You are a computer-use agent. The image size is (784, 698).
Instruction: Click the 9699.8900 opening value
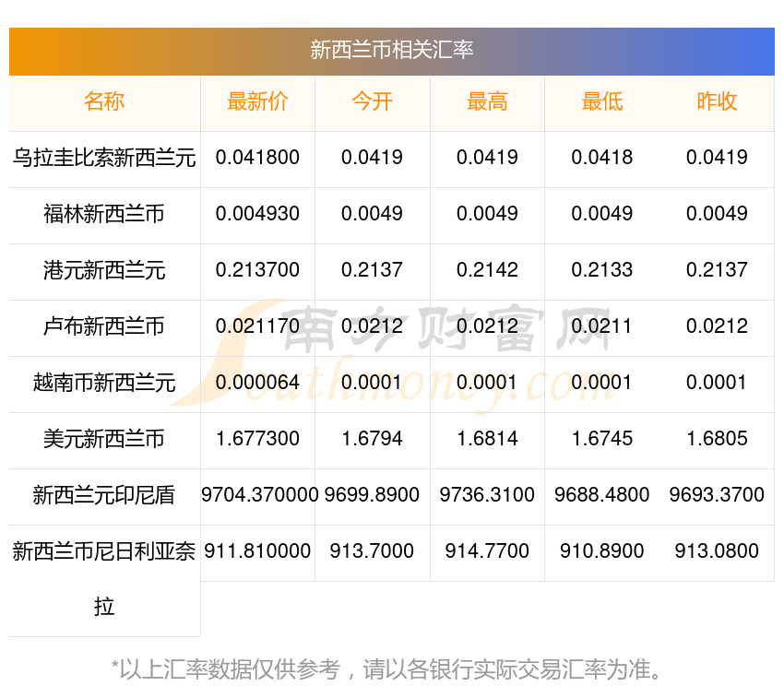pyautogui.click(x=372, y=495)
